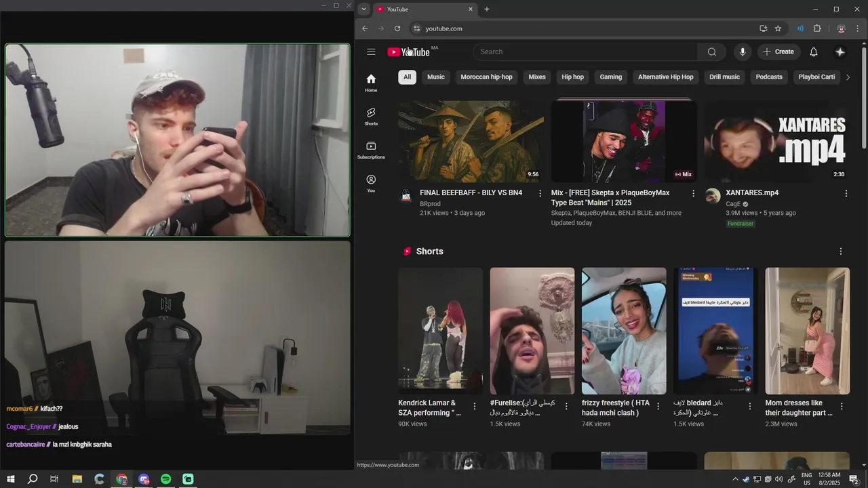Click install app icon in address bar
The width and height of the screenshot is (868, 488).
click(x=764, y=28)
